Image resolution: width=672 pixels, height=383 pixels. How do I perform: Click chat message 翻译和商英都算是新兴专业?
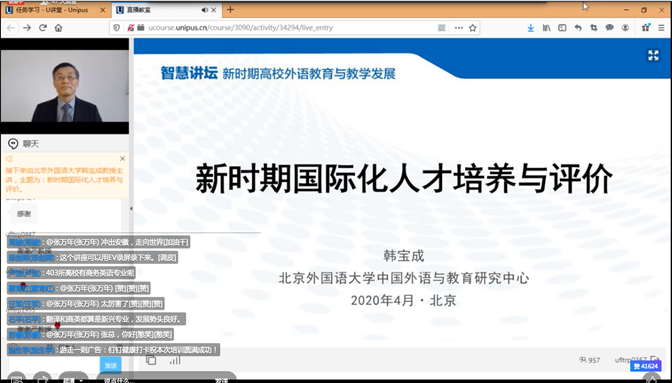96,319
